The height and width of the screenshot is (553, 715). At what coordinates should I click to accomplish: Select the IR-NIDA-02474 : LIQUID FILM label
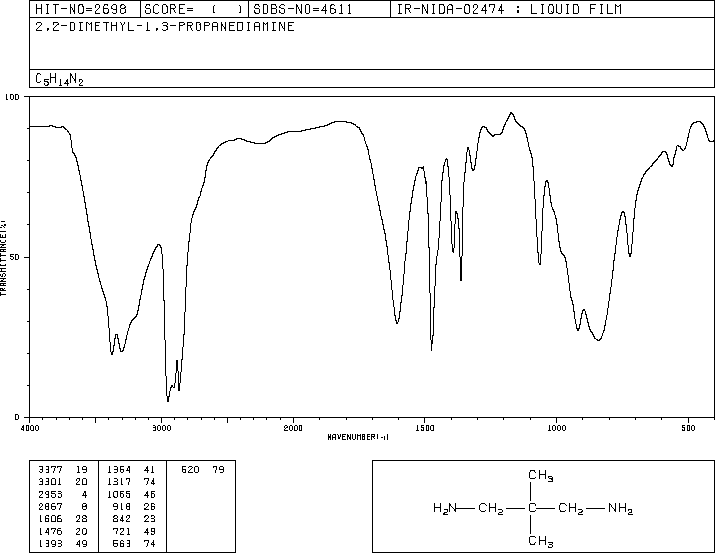click(509, 9)
